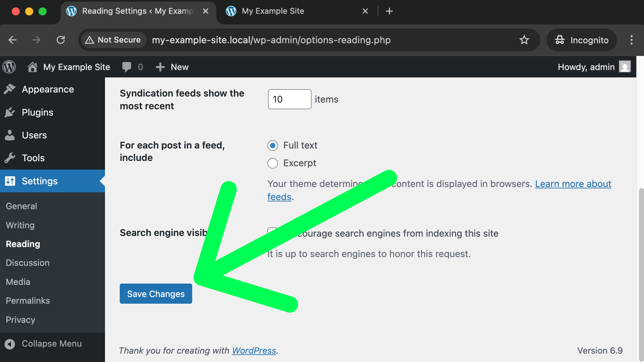Click the plus New content button

coord(172,67)
